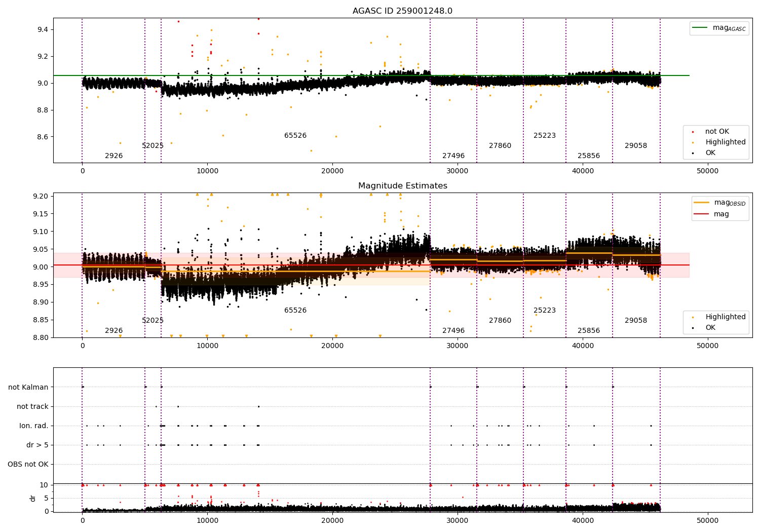Click obsid label 2926 in top plot

point(114,156)
